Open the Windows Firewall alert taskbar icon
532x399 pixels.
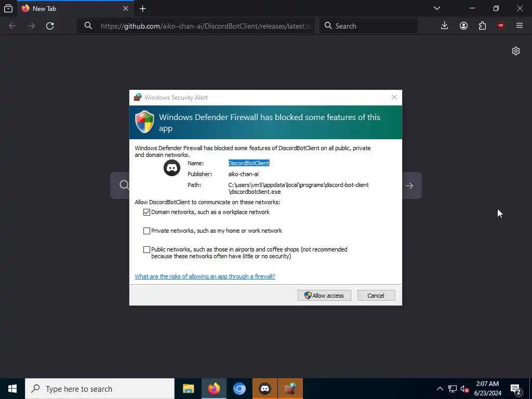point(290,389)
